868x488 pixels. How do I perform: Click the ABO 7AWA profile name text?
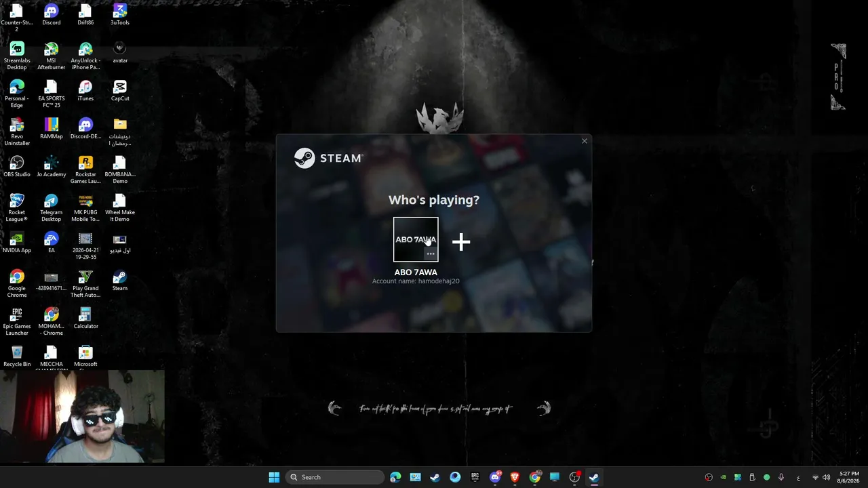click(416, 272)
